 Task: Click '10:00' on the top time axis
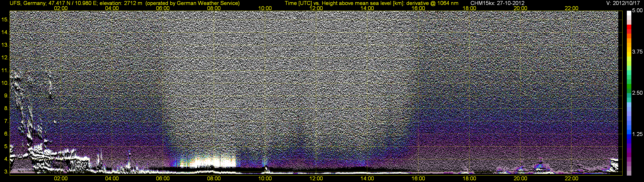pyautogui.click(x=265, y=8)
